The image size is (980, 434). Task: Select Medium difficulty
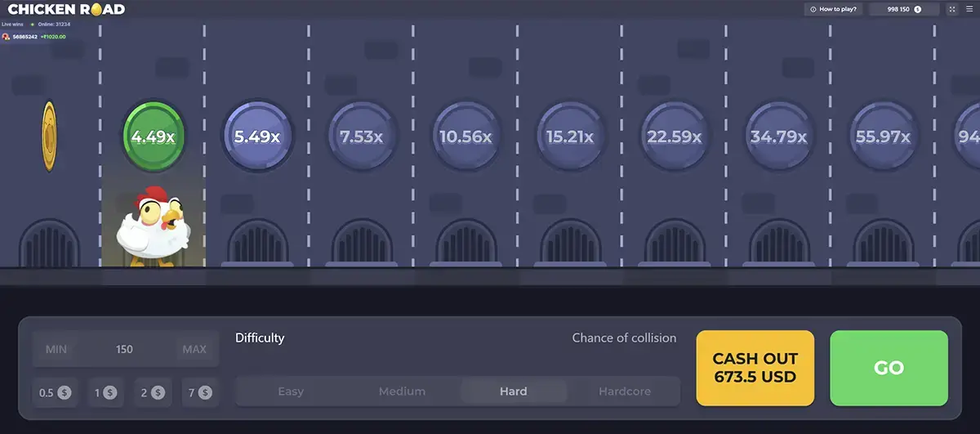pyautogui.click(x=402, y=391)
